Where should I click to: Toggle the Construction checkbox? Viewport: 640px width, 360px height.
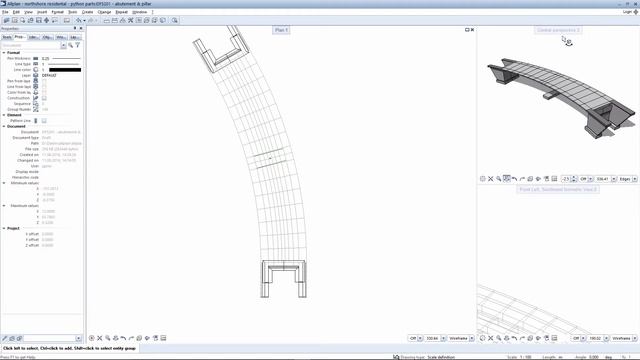44,98
